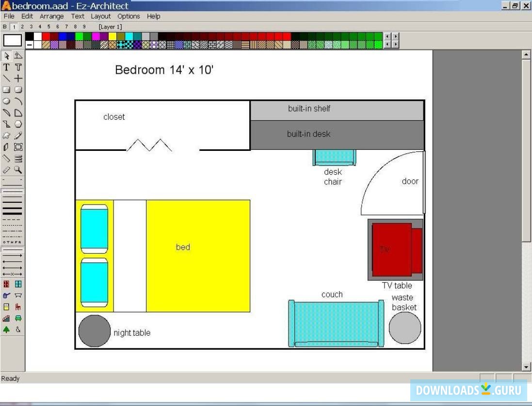The height and width of the screenshot is (406, 532).
Task: Select the red TV object
Action: [x=397, y=249]
